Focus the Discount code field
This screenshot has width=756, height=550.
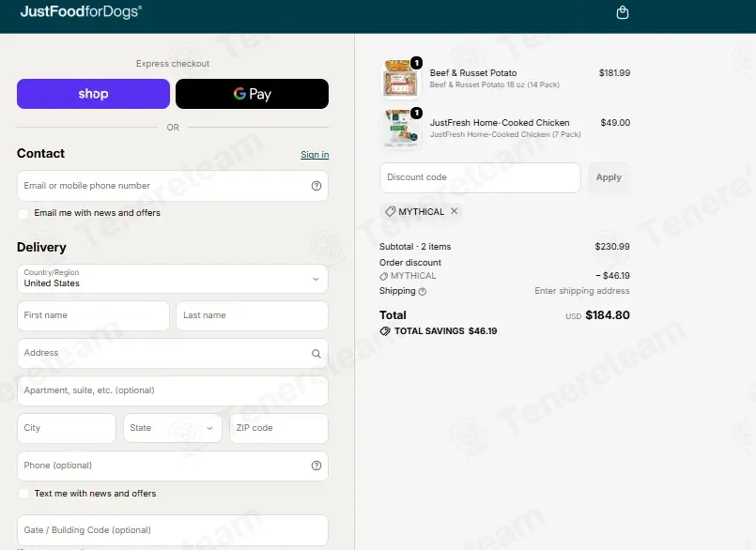[x=480, y=177]
